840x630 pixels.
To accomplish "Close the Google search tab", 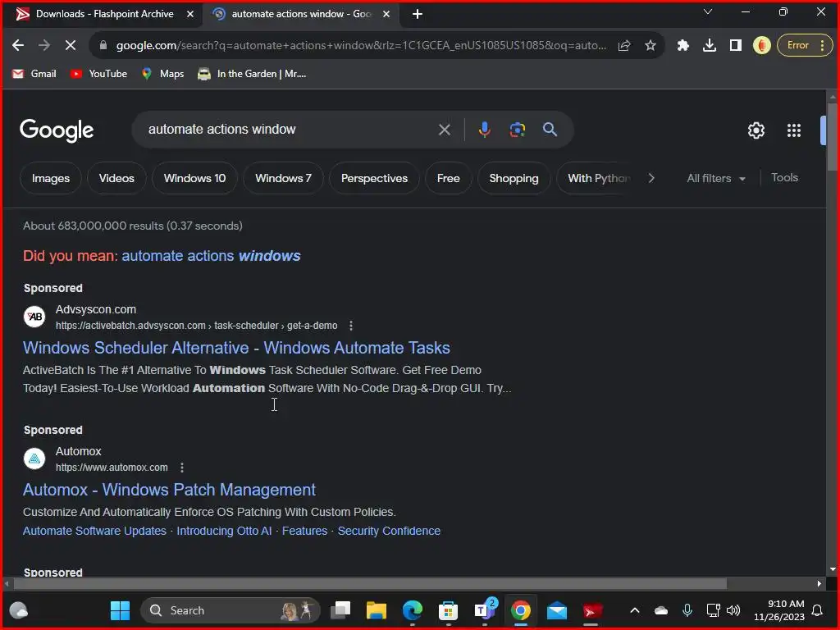I will tap(386, 14).
